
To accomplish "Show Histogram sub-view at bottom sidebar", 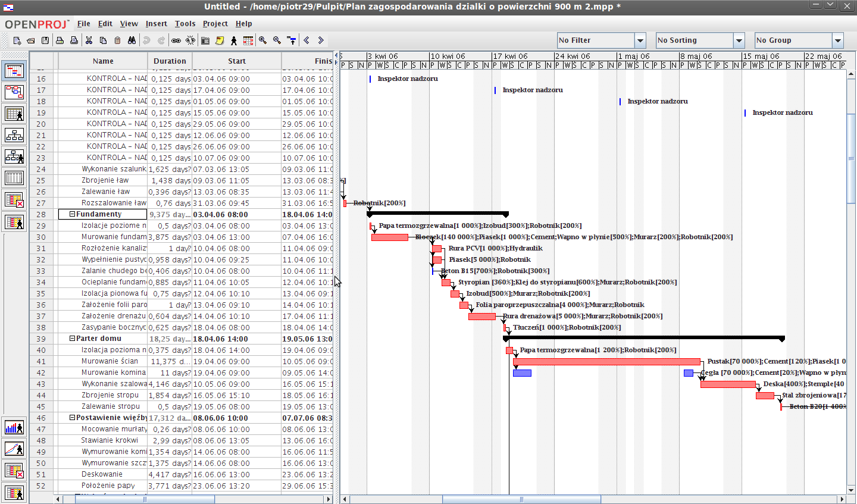I will tap(14, 427).
